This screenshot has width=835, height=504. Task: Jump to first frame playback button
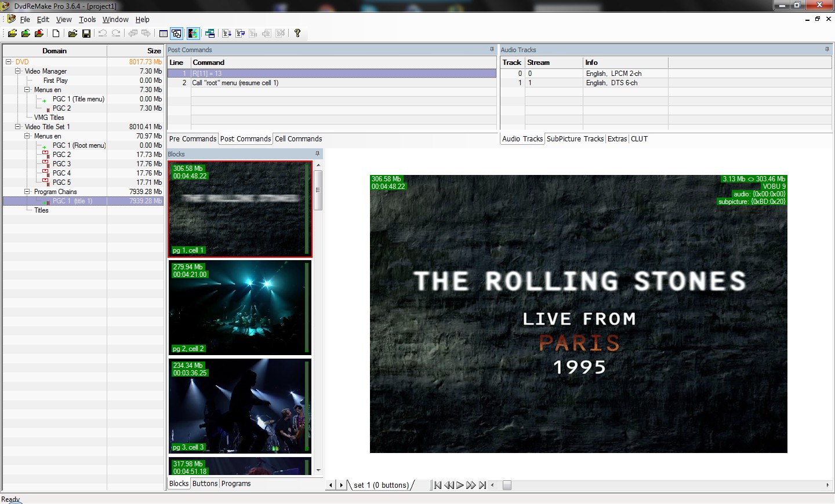click(438, 485)
